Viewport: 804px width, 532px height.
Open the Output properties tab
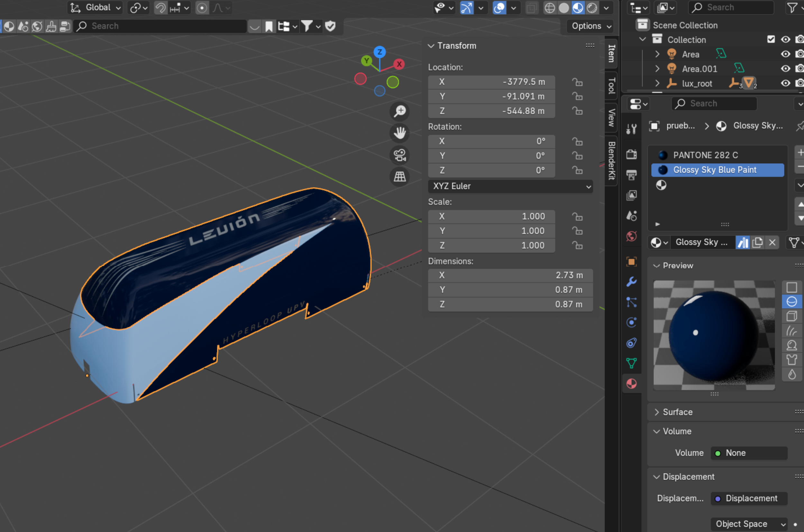[631, 175]
